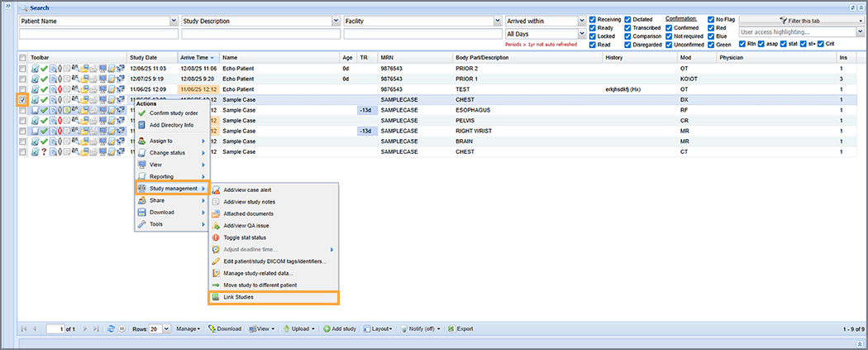Screen dimensions: 868x350
Task: Uncheck the Receiving status checkbox
Action: coord(592,19)
